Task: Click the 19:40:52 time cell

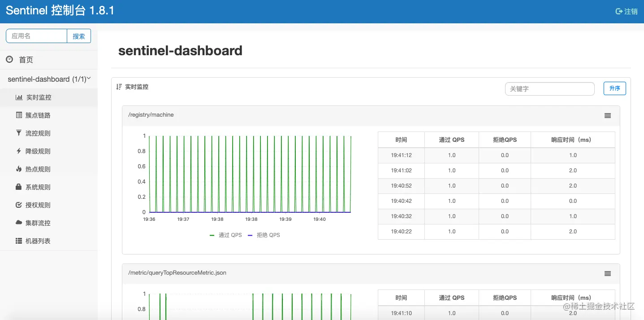Action: coord(401,186)
